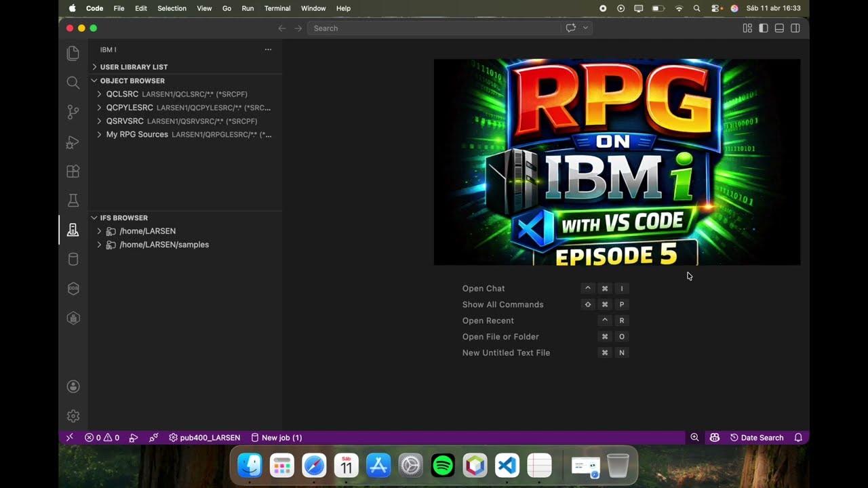Open the Testing flask view
Screen dimensions: 868x488
click(x=73, y=201)
